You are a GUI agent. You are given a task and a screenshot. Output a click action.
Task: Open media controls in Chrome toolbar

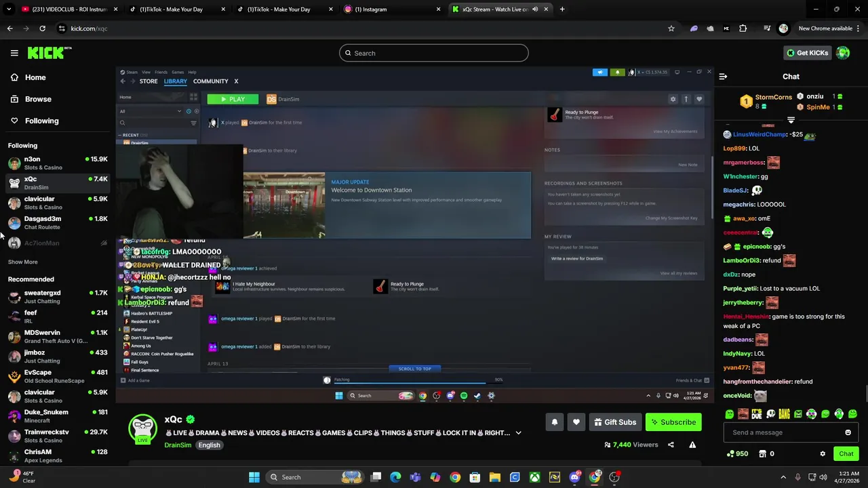click(767, 28)
